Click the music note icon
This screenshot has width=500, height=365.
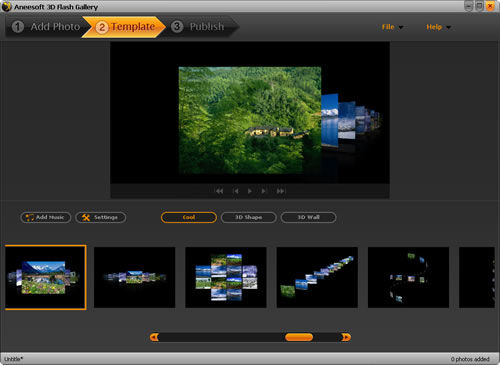29,218
